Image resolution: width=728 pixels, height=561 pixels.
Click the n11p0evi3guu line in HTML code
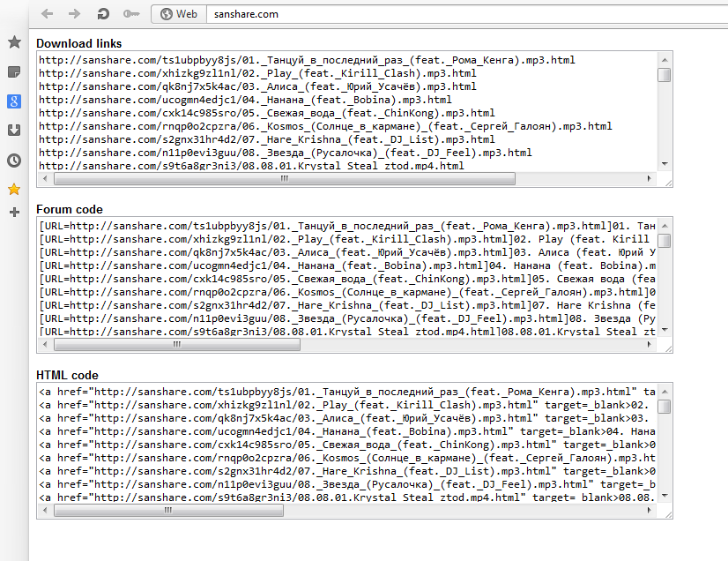(x=347, y=485)
